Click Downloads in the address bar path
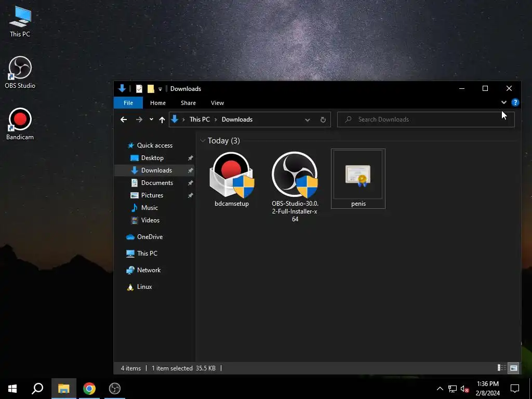This screenshot has height=399, width=532. click(237, 119)
